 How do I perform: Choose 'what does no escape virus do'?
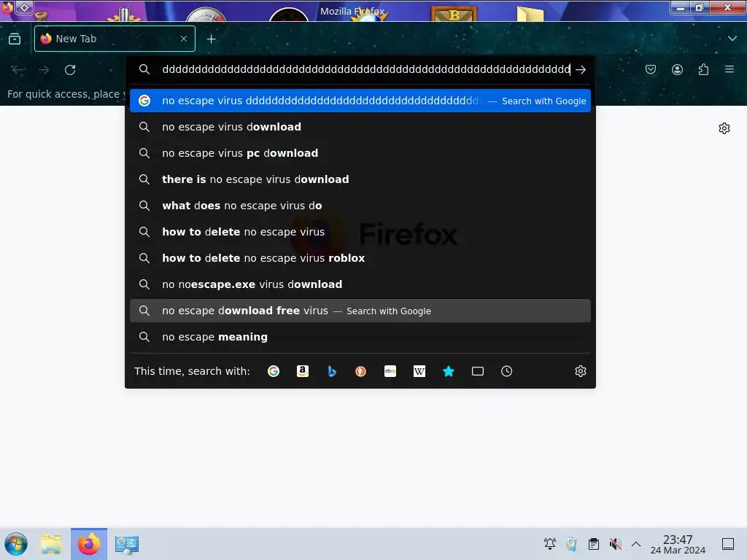(x=360, y=206)
